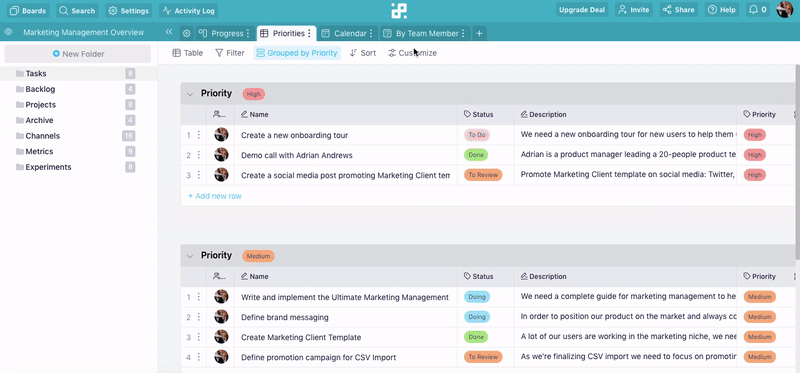Click the center app logo
800x373 pixels.
[x=399, y=10]
